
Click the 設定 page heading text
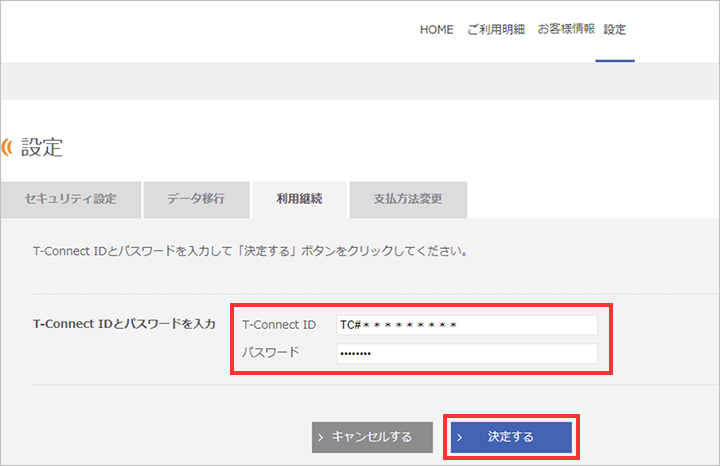click(x=42, y=148)
